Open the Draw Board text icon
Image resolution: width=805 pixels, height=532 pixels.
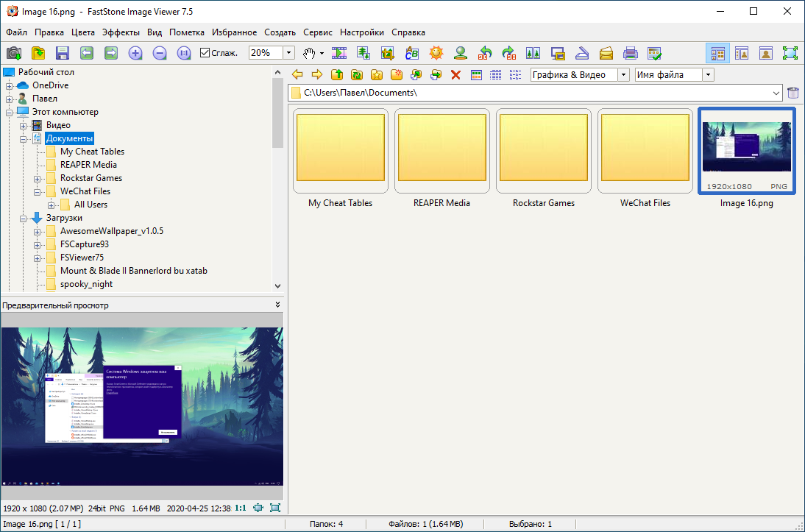pos(412,53)
